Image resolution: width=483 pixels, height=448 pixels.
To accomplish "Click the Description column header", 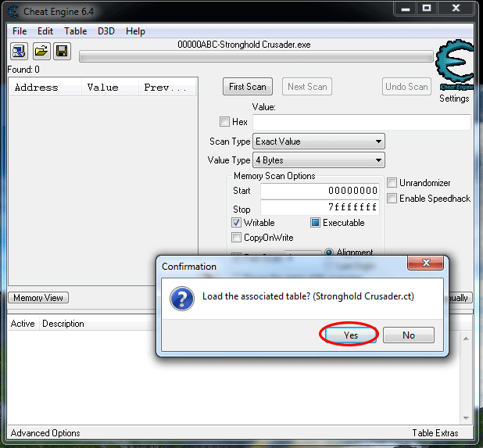I will click(x=63, y=324).
